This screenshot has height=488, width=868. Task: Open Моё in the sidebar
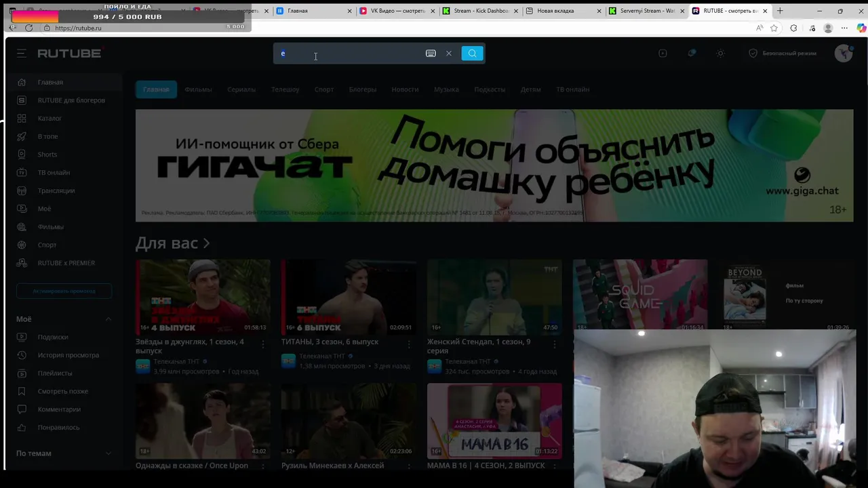tap(64, 209)
